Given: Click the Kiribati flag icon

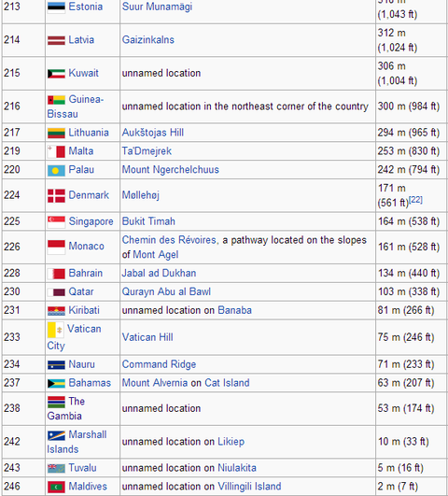Looking at the screenshot, I should tap(56, 311).
